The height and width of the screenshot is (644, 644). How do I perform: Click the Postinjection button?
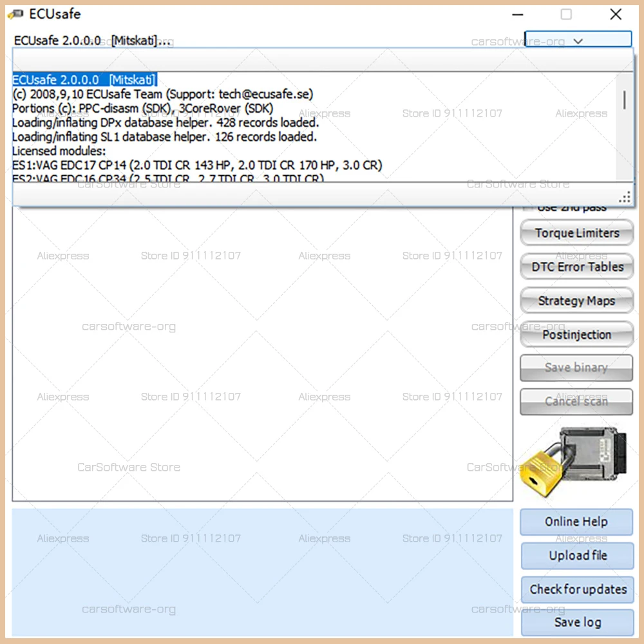(576, 334)
